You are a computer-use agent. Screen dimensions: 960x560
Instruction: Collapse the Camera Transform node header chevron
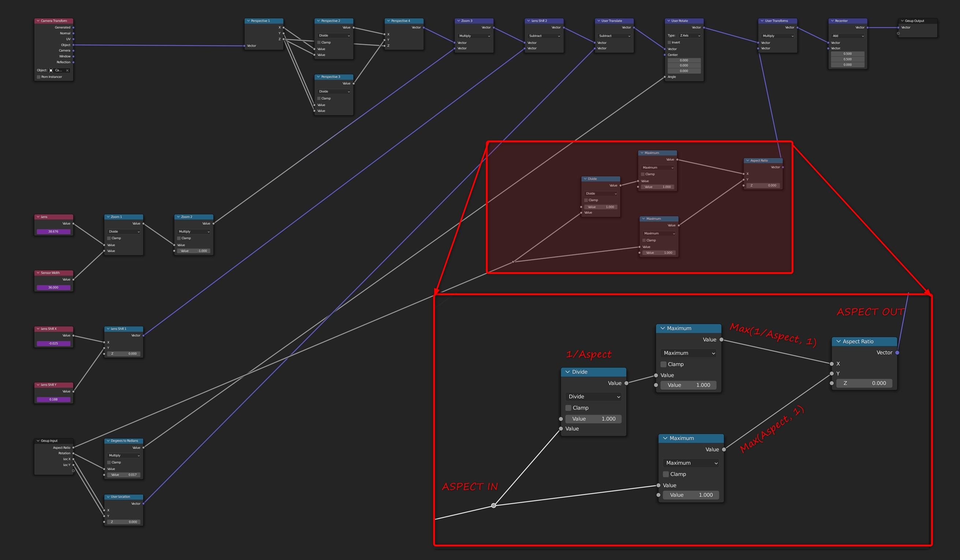(38, 20)
